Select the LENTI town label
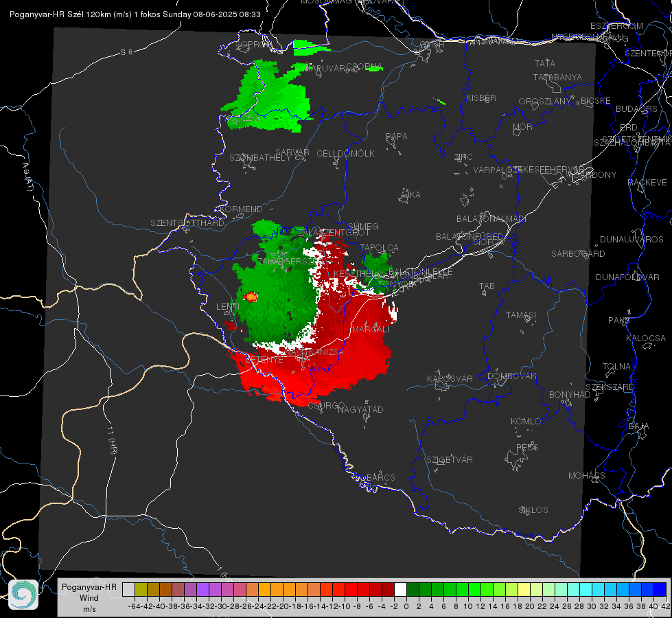 tap(228, 307)
